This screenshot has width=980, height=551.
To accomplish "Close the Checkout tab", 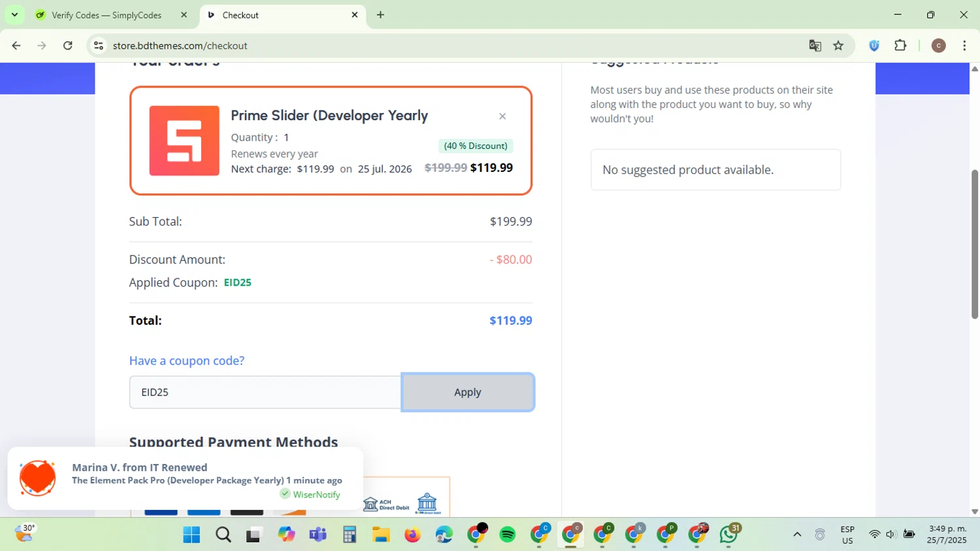I will (x=355, y=15).
